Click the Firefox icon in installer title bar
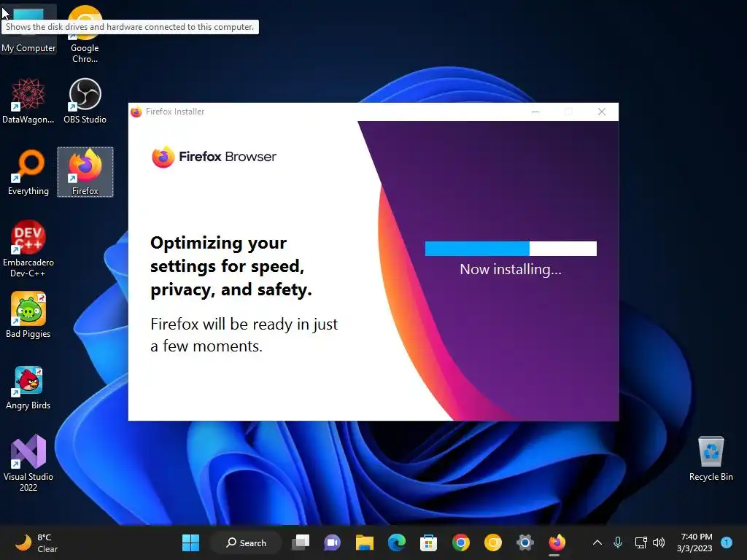The width and height of the screenshot is (747, 560). pos(136,112)
